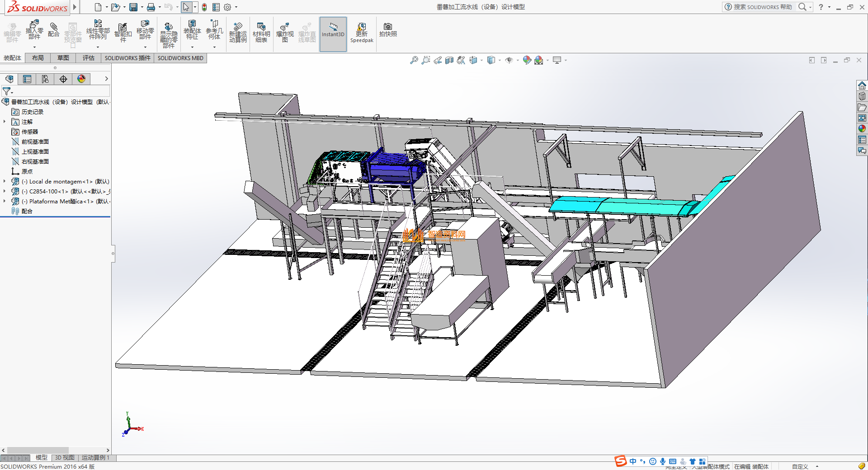Click the Zoom to Fit magnifier icon

414,60
